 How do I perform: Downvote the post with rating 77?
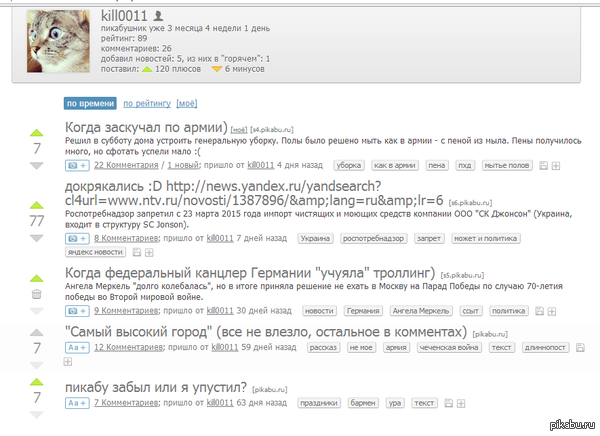[x=37, y=238]
